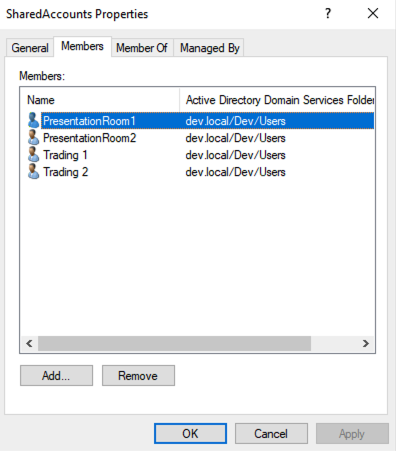Select the PresentationRoom2 member entry

[x=90, y=138]
